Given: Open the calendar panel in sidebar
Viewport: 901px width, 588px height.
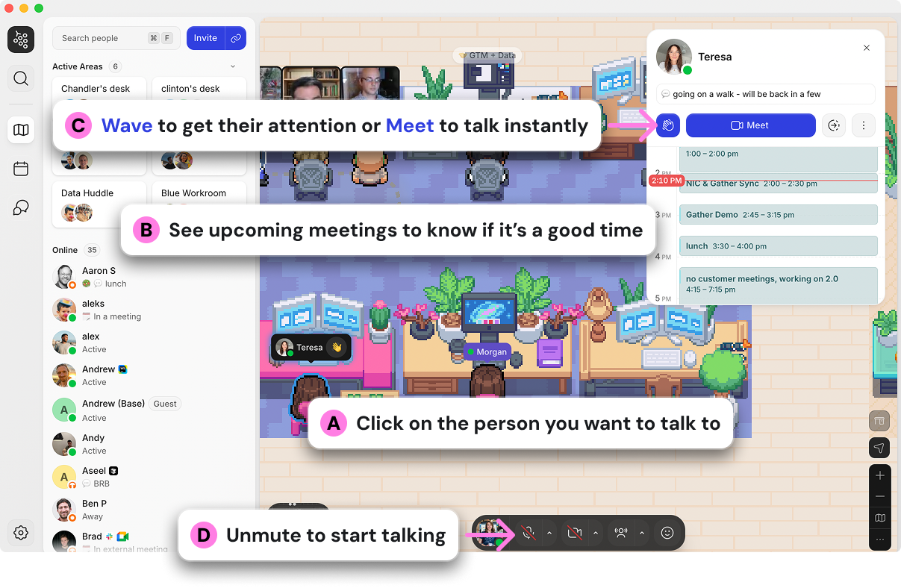Looking at the screenshot, I should (x=20, y=169).
